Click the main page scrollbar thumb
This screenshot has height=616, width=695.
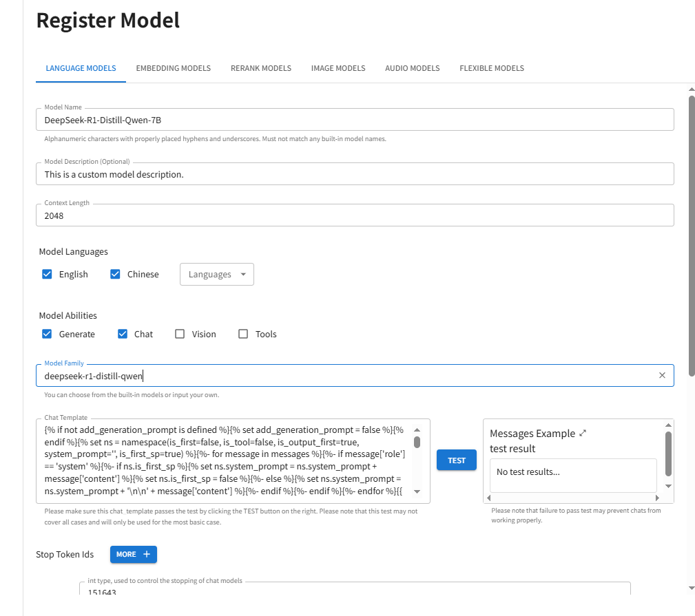pyautogui.click(x=691, y=234)
